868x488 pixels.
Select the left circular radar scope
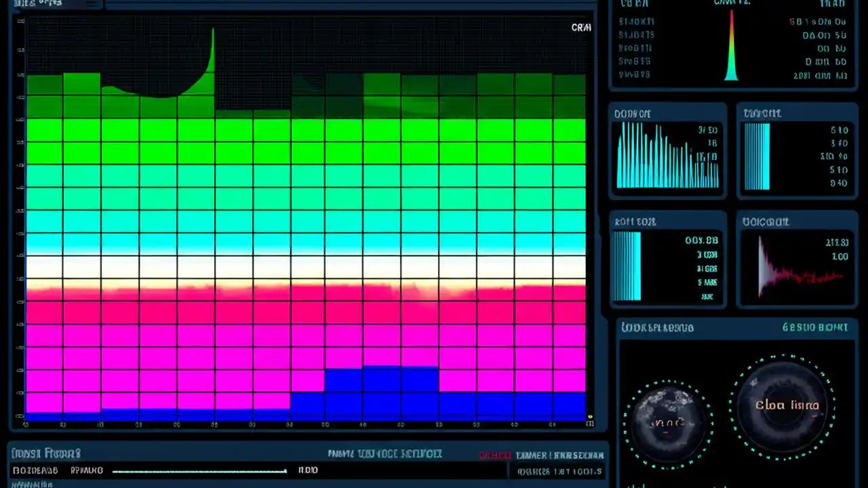coord(667,422)
